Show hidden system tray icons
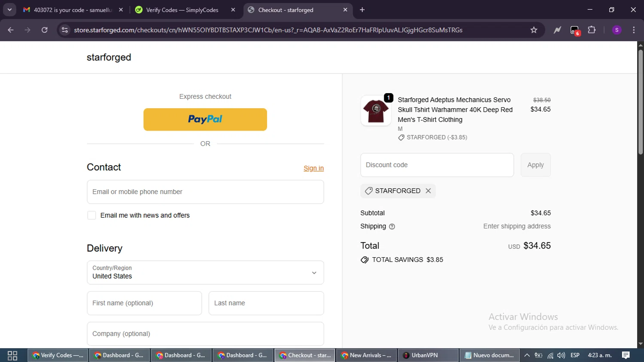This screenshot has width=644, height=362. tap(527, 356)
